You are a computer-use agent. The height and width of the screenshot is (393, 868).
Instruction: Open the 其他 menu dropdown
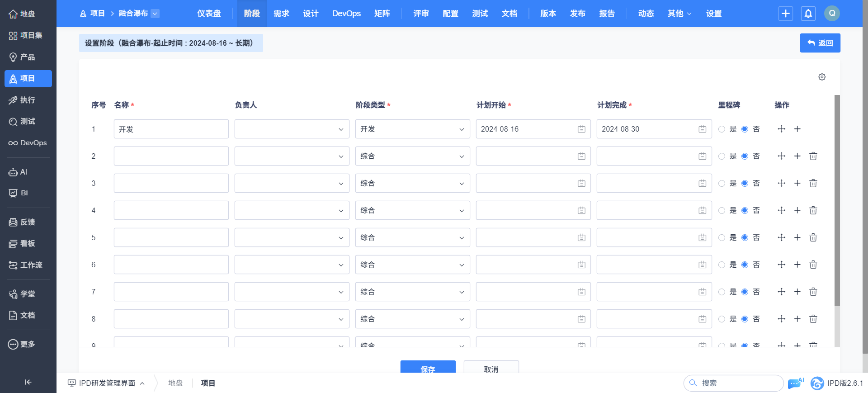679,14
